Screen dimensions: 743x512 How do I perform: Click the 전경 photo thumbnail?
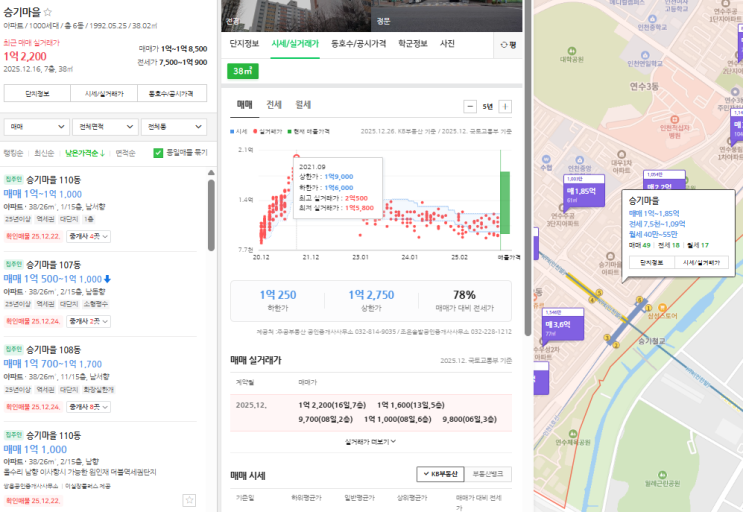(x=296, y=16)
